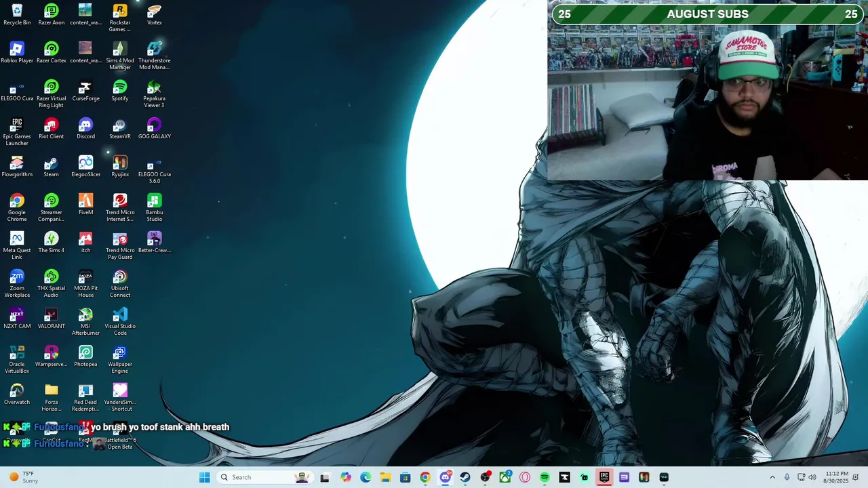Select the SteamVR desktop icon
868x488 pixels.
(120, 128)
